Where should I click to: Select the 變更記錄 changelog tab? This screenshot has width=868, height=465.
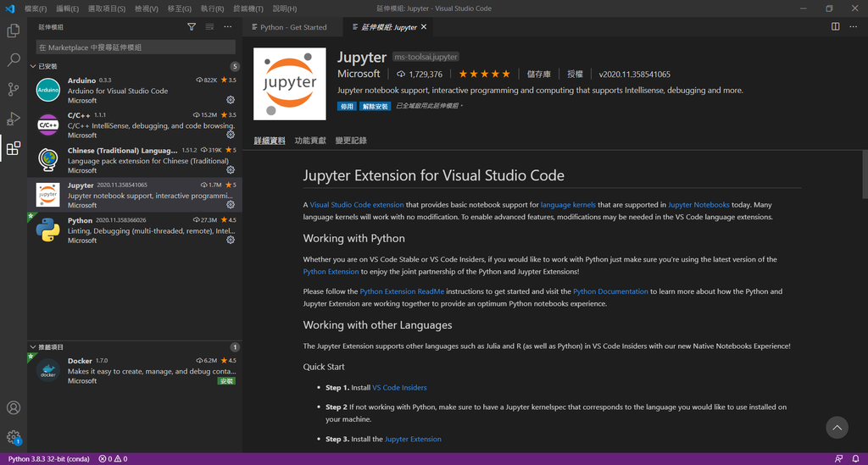(351, 141)
